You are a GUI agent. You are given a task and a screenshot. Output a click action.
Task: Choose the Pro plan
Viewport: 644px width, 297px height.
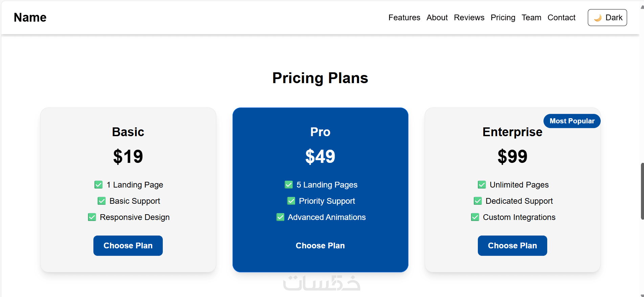click(x=320, y=246)
